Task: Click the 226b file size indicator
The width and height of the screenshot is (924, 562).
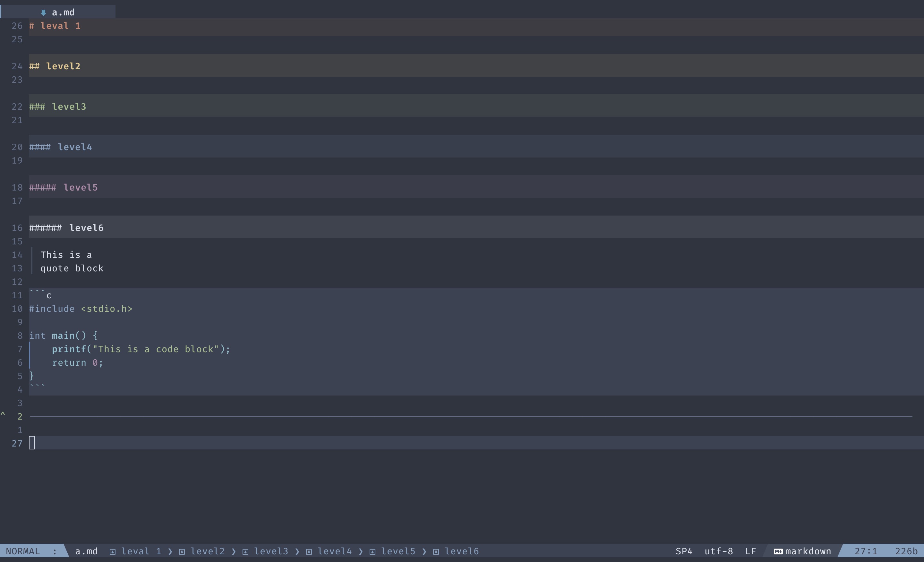Action: 906,551
